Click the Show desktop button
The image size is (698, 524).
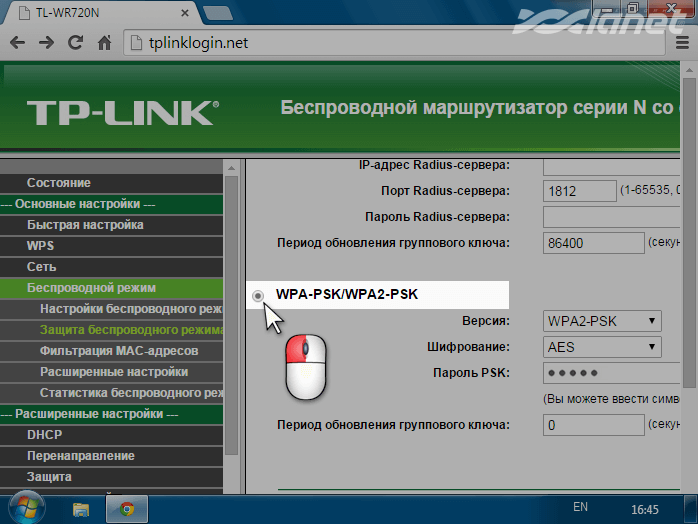(691, 509)
